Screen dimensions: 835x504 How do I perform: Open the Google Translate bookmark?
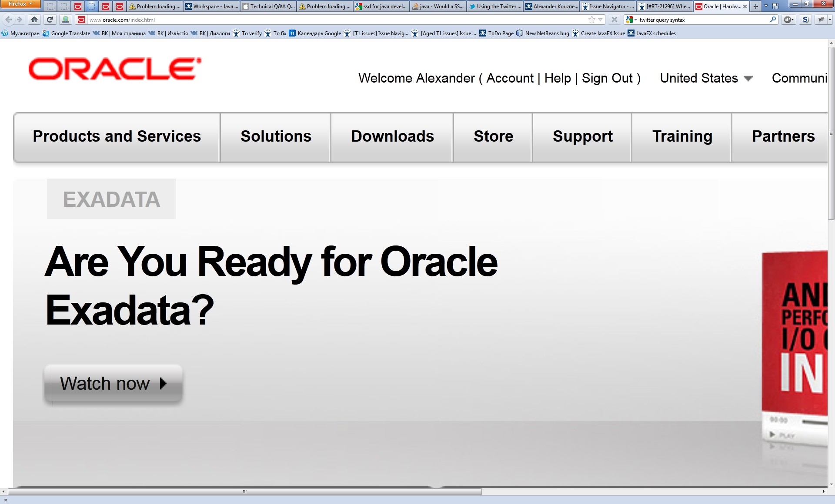point(66,33)
